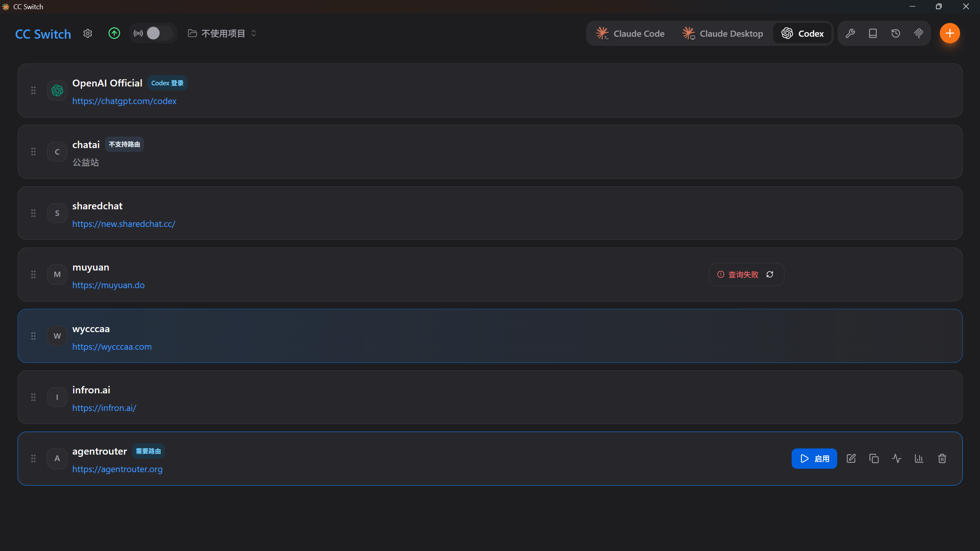Click the Codex 登录 badge

tap(167, 83)
